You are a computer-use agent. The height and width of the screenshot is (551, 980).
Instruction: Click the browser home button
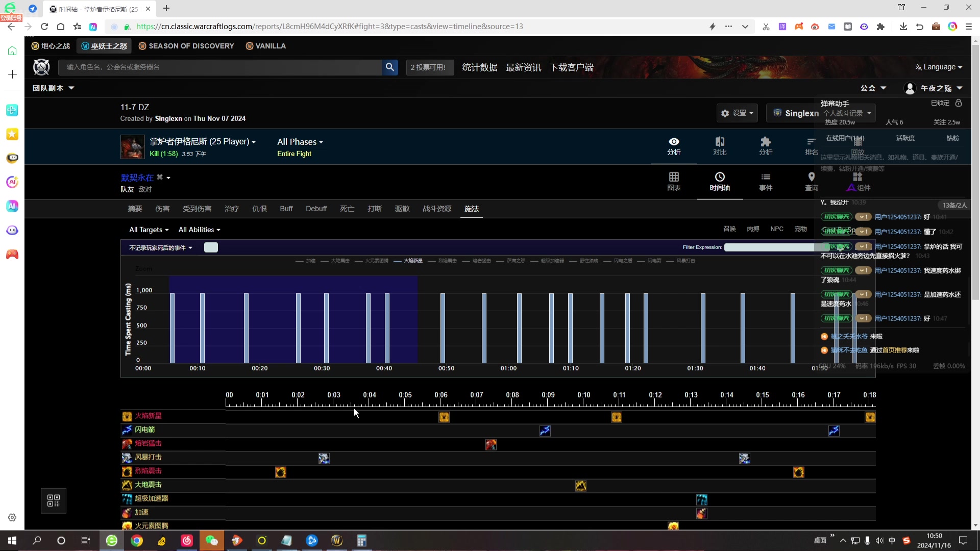[61, 27]
